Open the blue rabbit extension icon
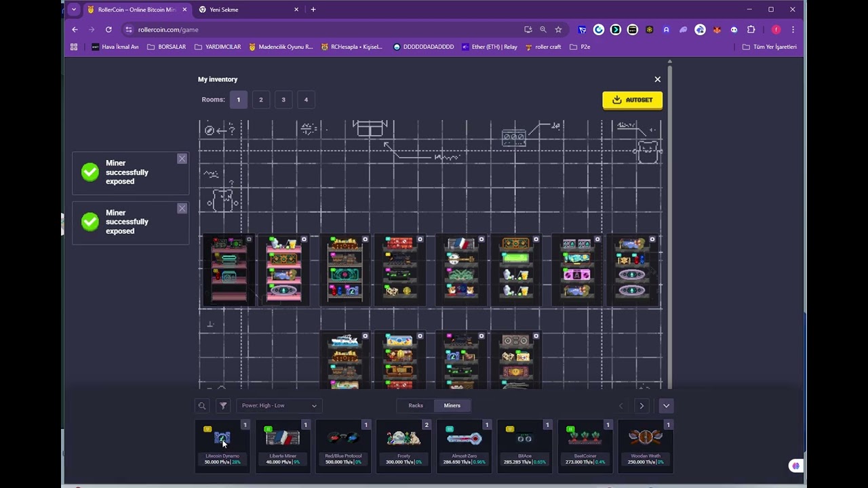 (700, 30)
